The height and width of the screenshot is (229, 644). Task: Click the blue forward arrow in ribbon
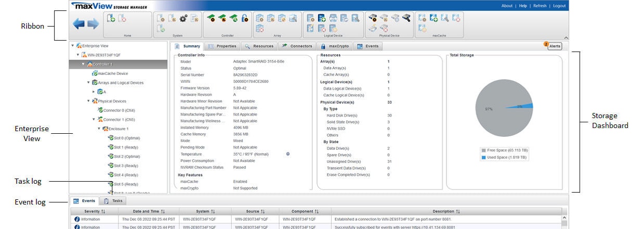pos(93,24)
